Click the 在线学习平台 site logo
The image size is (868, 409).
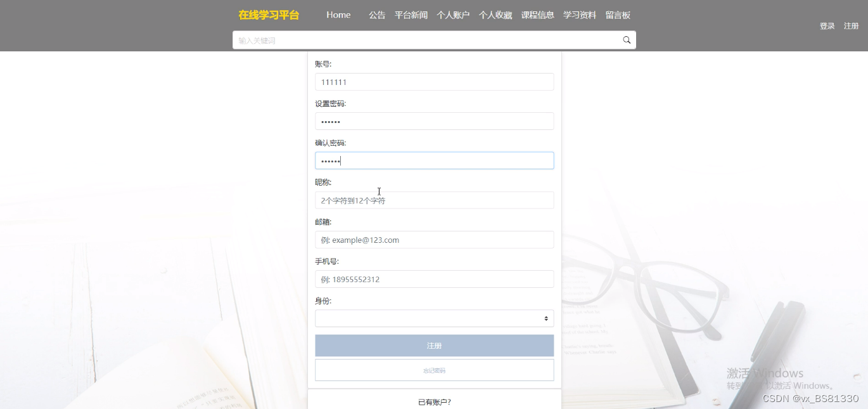(x=269, y=15)
